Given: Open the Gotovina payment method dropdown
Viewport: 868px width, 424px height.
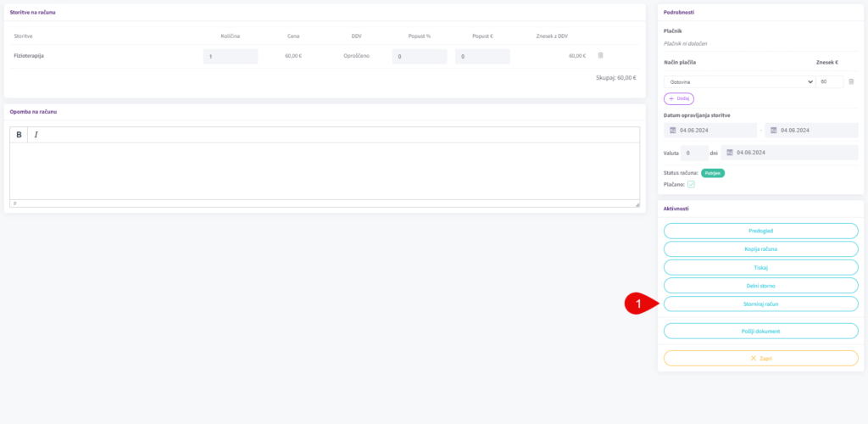Looking at the screenshot, I should click(738, 82).
